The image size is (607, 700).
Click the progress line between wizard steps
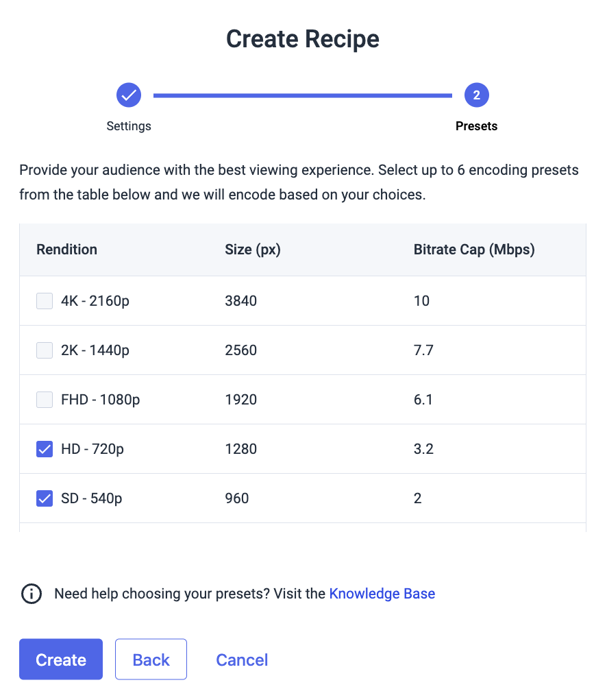(303, 95)
